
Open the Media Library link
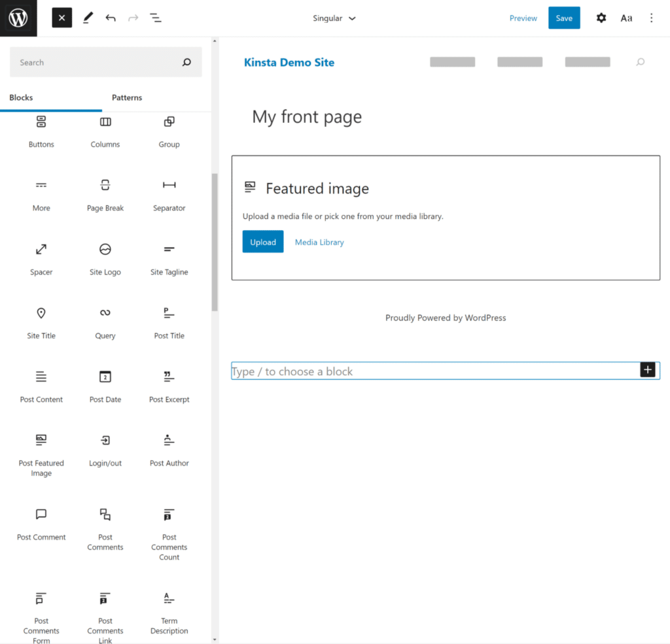click(319, 242)
